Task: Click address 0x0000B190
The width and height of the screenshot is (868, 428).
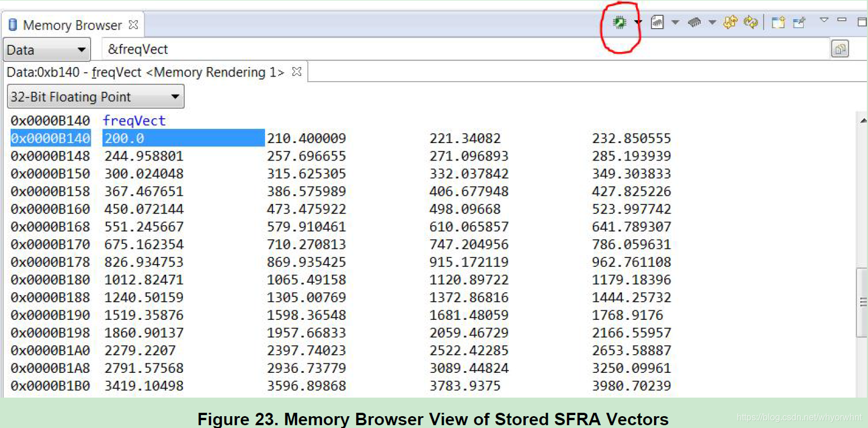Action: (x=51, y=315)
